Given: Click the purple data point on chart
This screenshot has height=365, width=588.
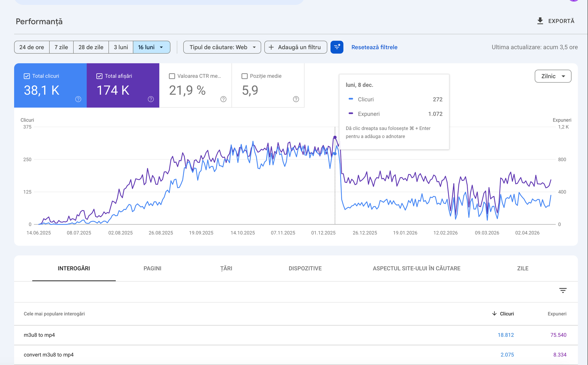Looking at the screenshot, I should [x=335, y=137].
